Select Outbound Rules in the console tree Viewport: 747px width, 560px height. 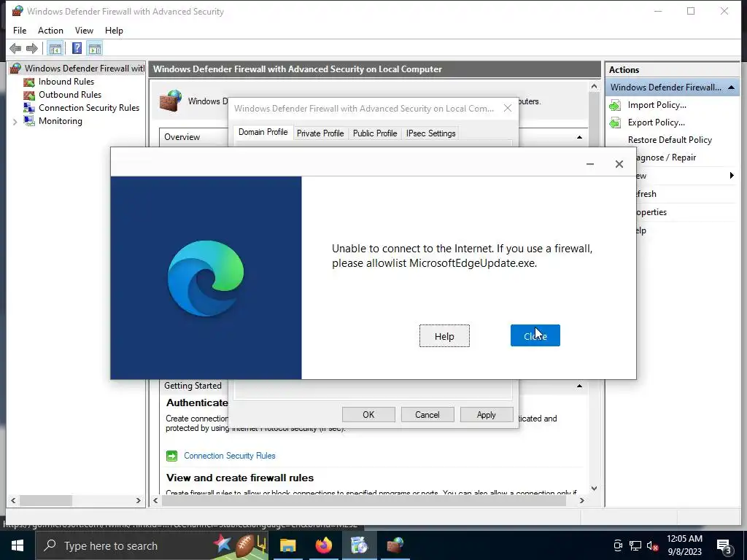pyautogui.click(x=70, y=95)
